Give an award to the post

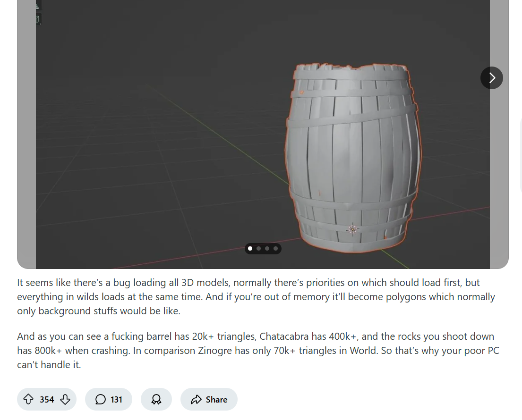tap(156, 399)
